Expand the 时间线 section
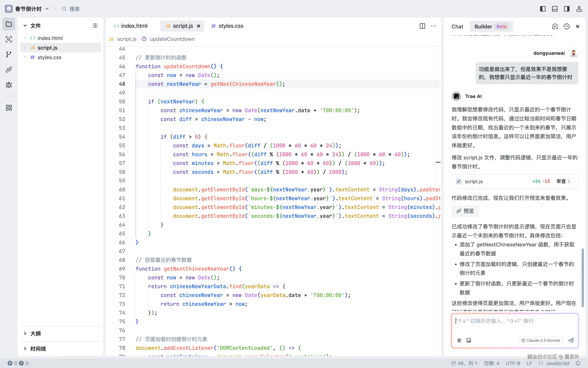Image resolution: width=588 pixels, height=368 pixels. 25,349
